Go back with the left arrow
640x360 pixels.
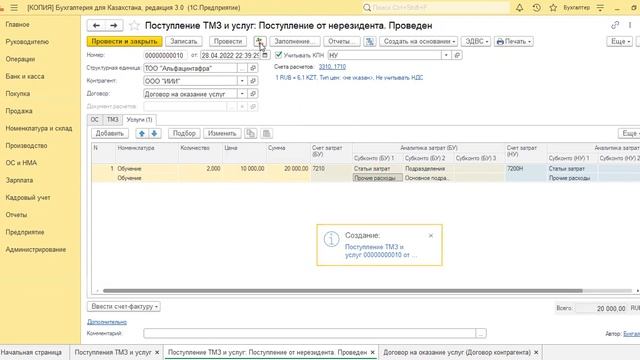pos(96,26)
